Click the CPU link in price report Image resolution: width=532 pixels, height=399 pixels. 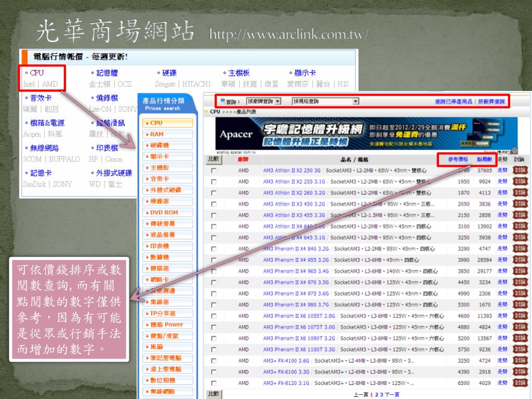(37, 73)
